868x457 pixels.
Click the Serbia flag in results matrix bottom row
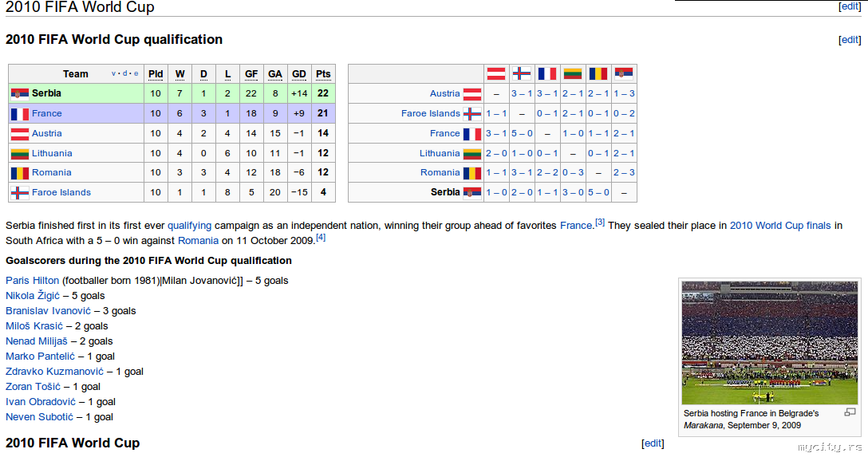[x=472, y=192]
